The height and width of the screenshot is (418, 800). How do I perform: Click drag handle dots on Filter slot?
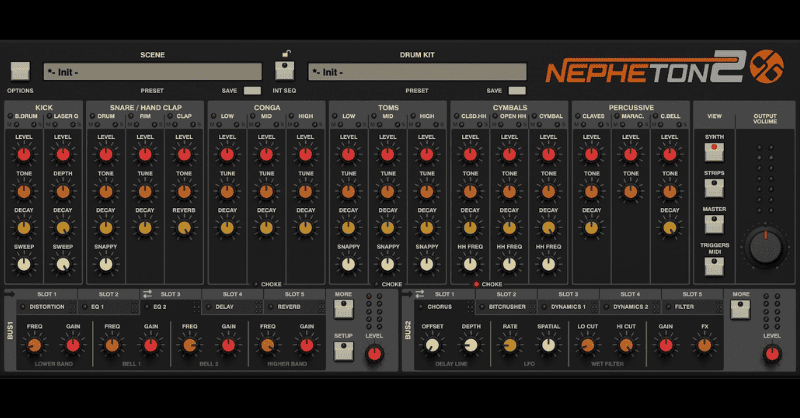coord(718,307)
